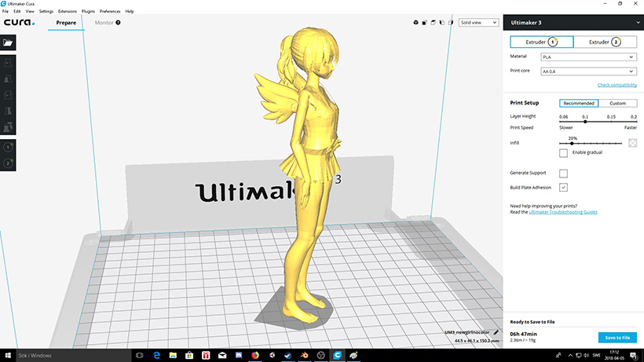Viewport: 644px width, 362px height.
Task: Switch to the Monitor tab
Action: click(x=104, y=23)
